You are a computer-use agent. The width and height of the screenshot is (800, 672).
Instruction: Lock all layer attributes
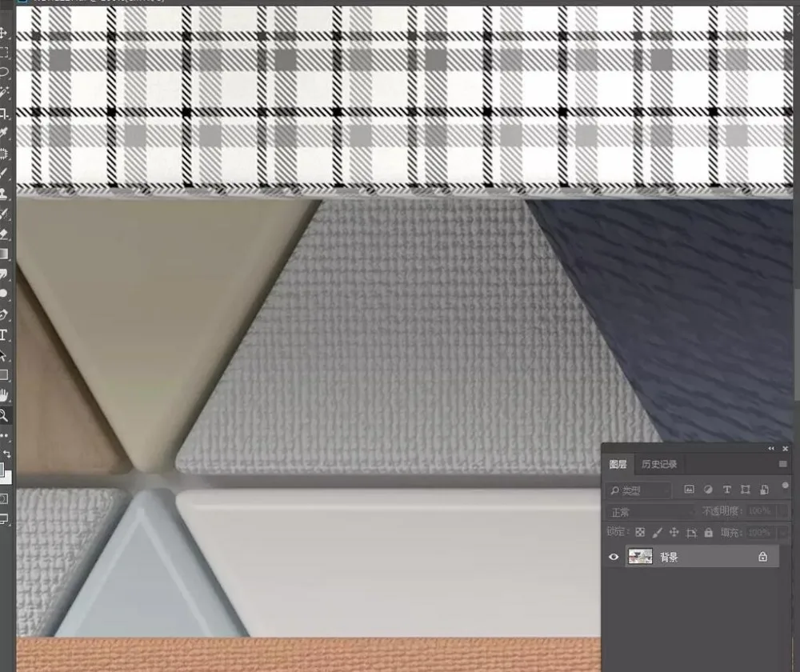point(708,533)
